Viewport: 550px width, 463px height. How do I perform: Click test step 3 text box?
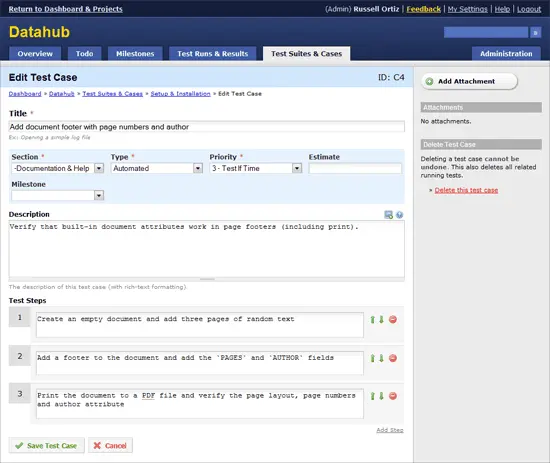(200, 403)
